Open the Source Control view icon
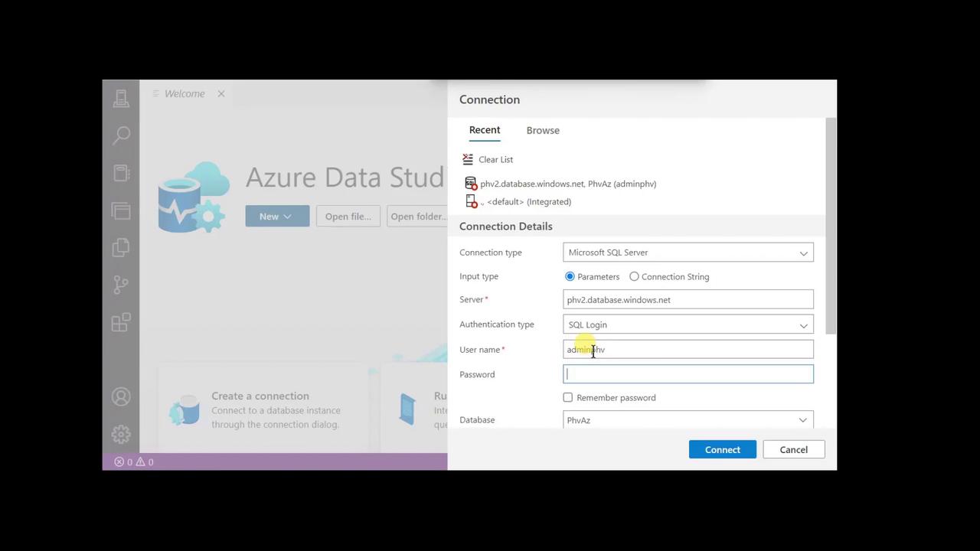 [x=121, y=285]
